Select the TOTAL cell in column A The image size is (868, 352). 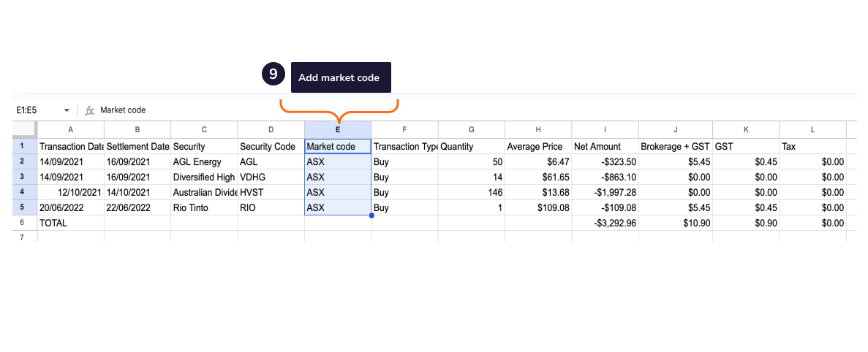click(x=70, y=223)
